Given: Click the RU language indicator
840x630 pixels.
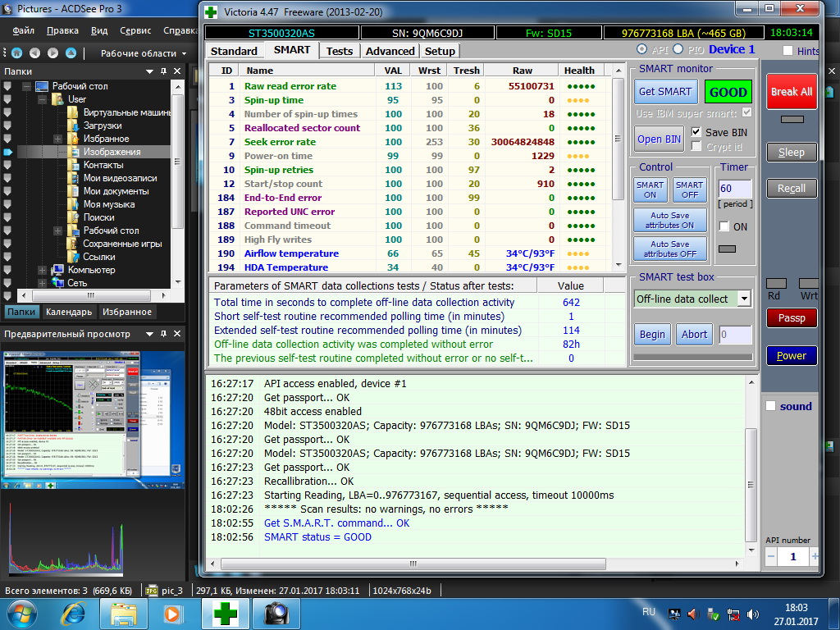Looking at the screenshot, I should (649, 612).
